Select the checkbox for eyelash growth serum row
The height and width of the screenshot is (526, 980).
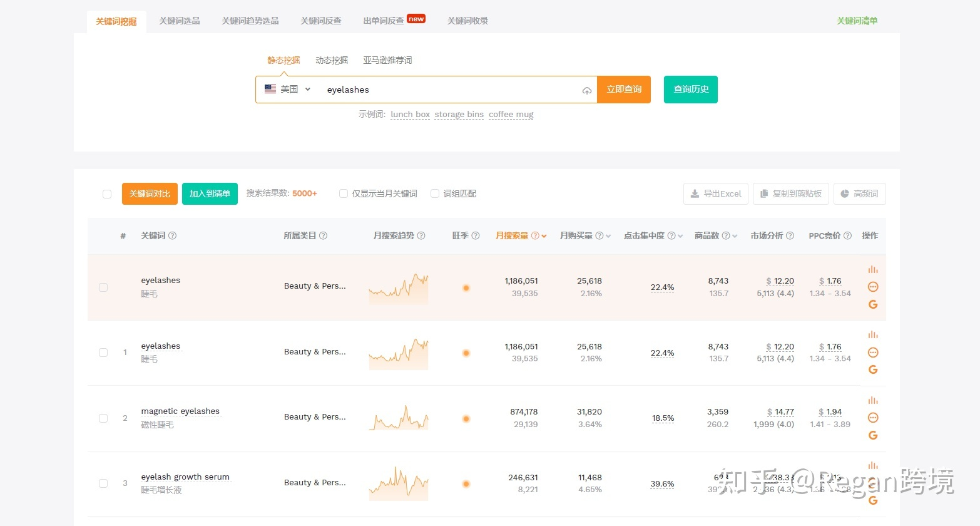(103, 483)
